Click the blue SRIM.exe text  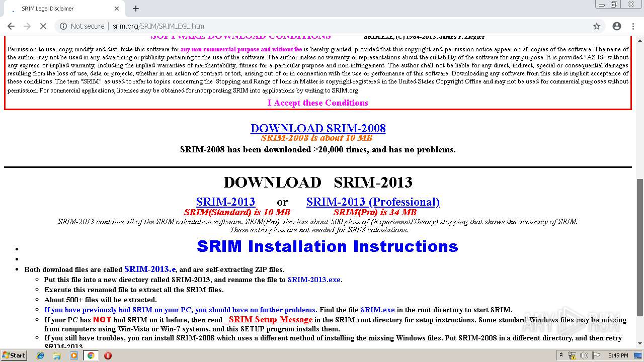(x=378, y=310)
